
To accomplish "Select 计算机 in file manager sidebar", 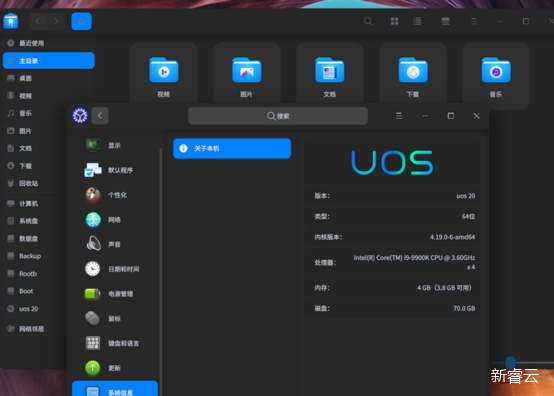I will coord(35,203).
